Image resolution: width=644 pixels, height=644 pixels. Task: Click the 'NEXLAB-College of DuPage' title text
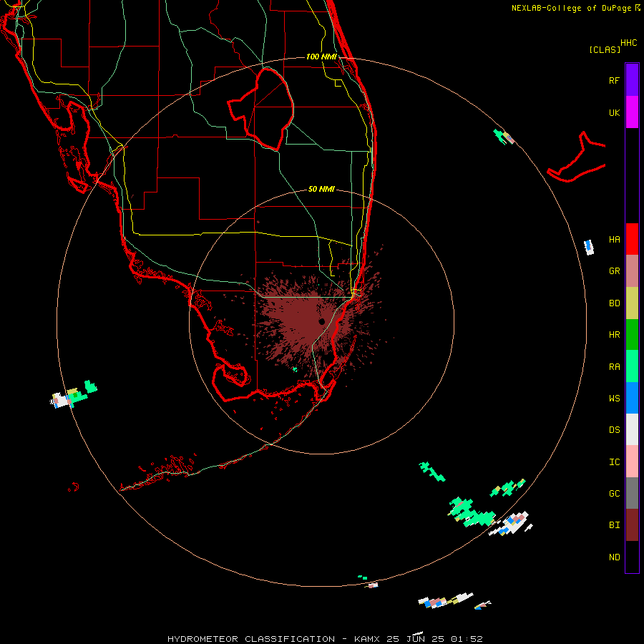(571, 8)
